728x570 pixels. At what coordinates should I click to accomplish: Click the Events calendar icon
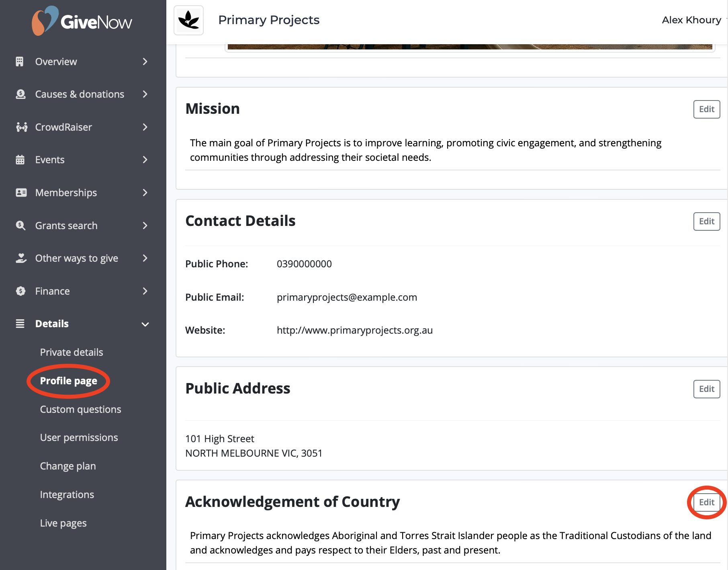coord(20,160)
